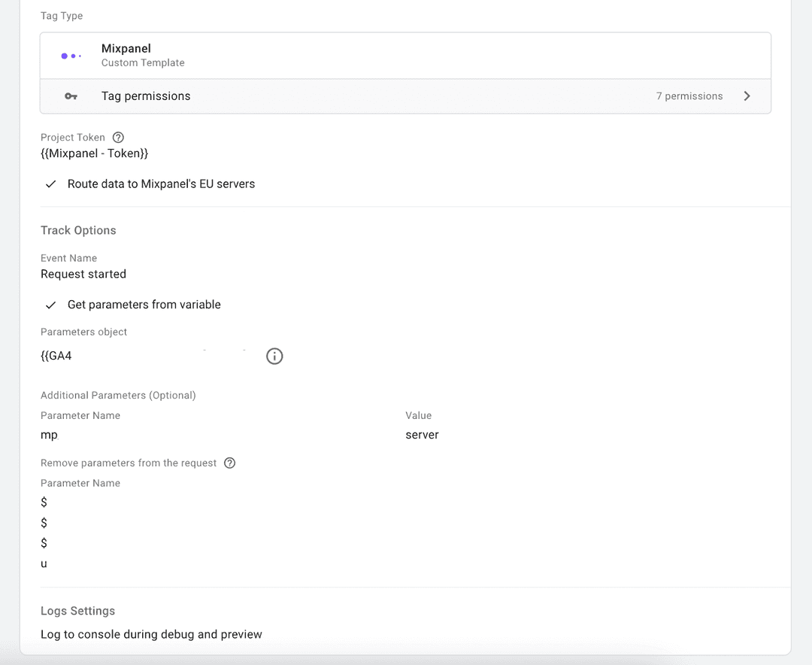Open the Project Token help icon

tap(118, 137)
